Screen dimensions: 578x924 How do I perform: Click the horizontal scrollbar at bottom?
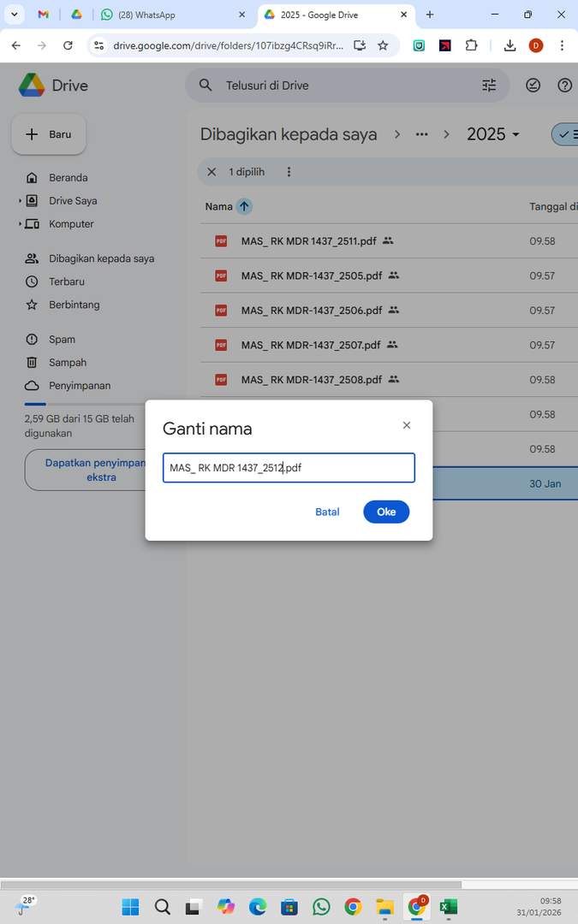231,885
